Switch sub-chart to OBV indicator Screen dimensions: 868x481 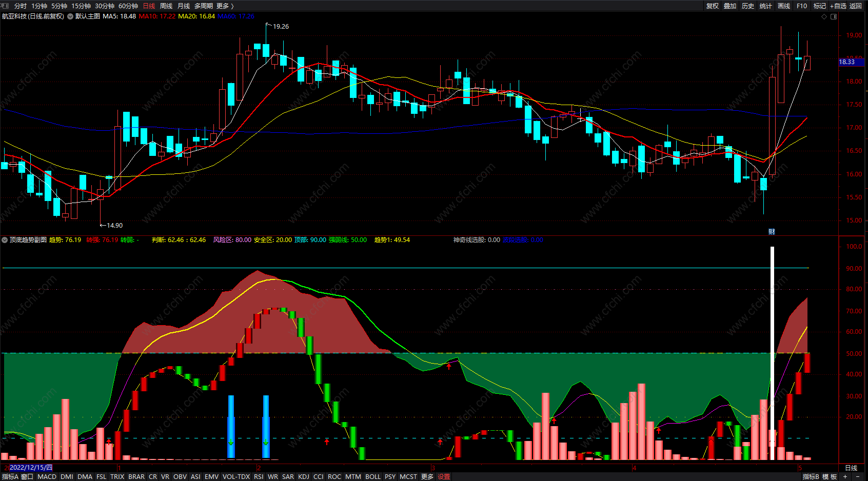pyautogui.click(x=180, y=477)
